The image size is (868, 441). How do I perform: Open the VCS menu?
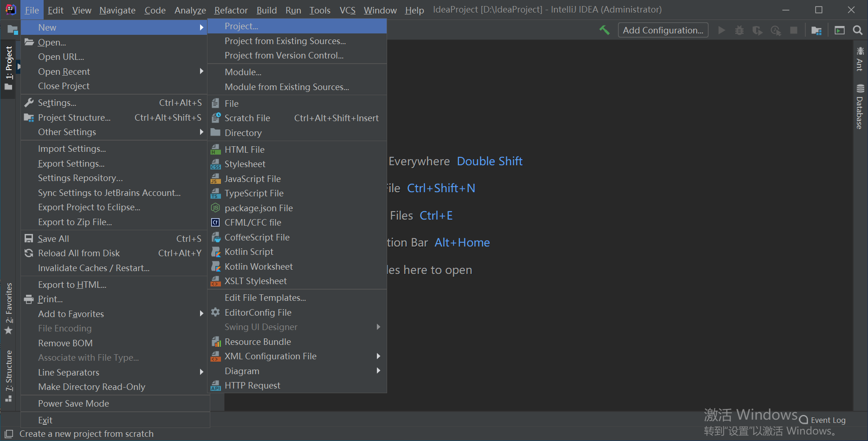pyautogui.click(x=348, y=10)
